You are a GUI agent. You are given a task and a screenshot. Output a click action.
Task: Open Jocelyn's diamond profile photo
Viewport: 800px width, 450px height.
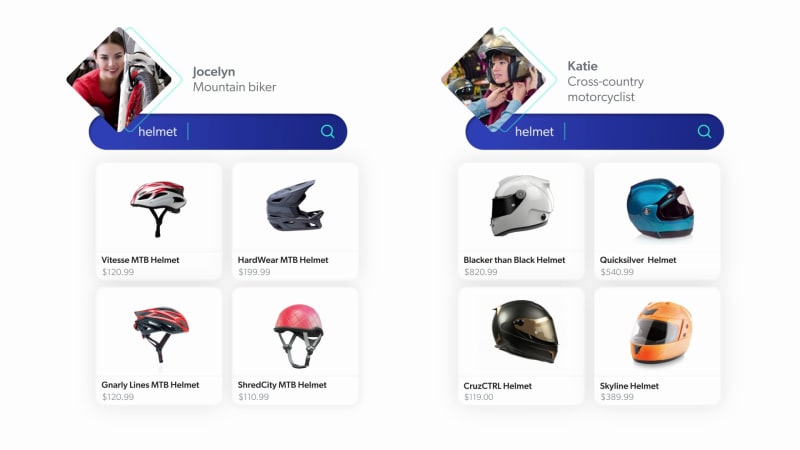[x=119, y=80]
